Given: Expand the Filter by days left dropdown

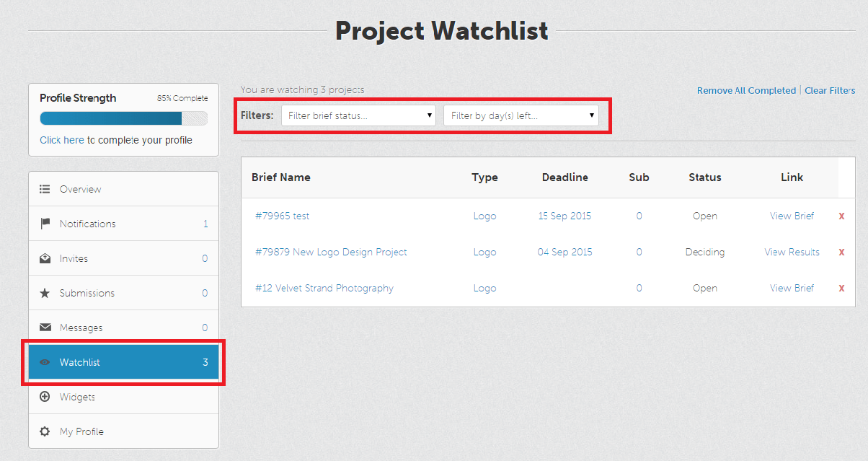Looking at the screenshot, I should click(x=521, y=115).
